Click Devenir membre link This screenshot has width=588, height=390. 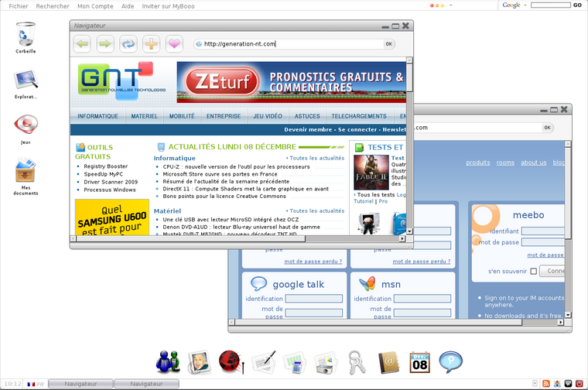coord(308,129)
